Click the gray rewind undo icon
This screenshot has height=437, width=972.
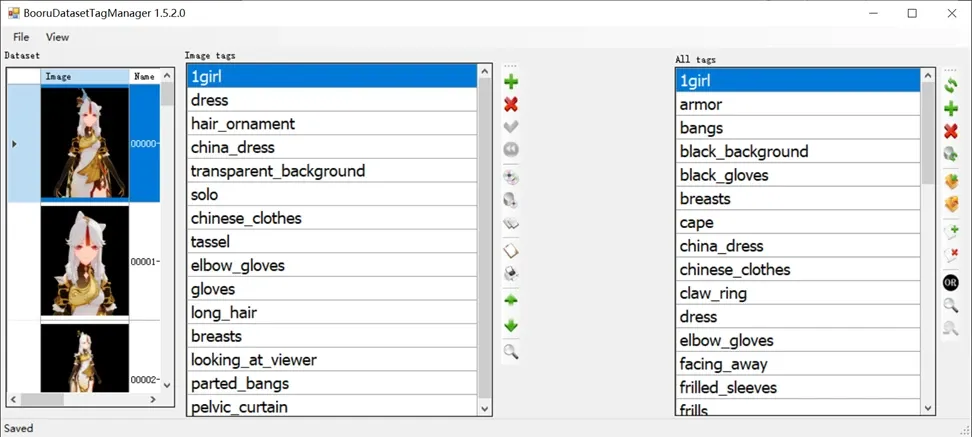511,149
